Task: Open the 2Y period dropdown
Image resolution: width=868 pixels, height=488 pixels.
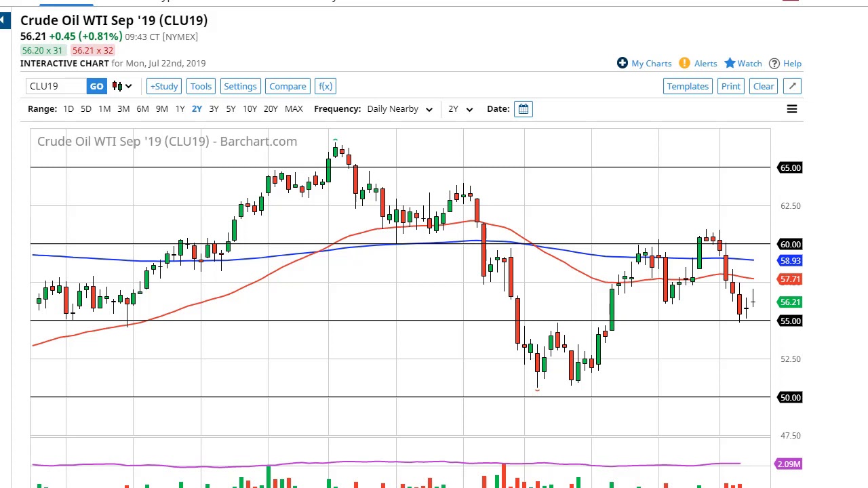Action: (460, 108)
